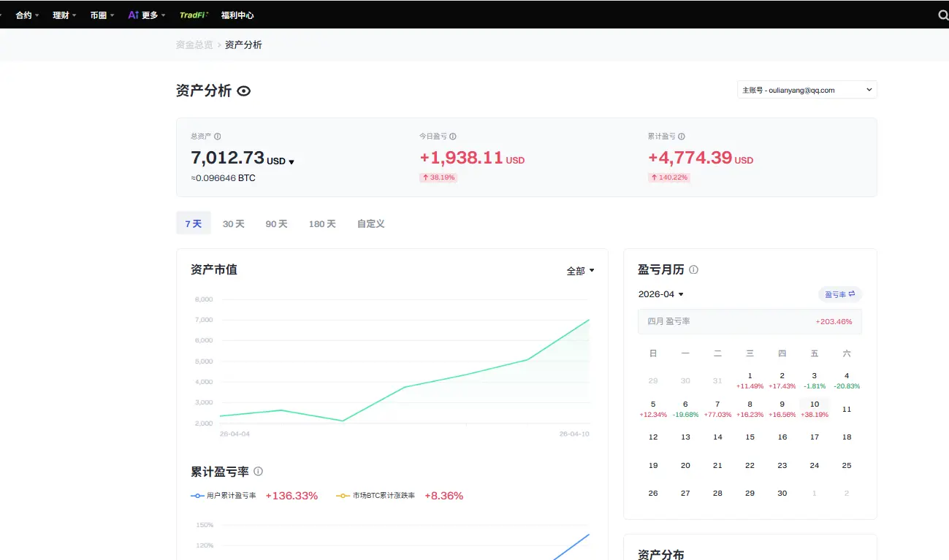Toggle the 用户累计盈亏率 legend series
This screenshot has width=949, height=560.
224,496
